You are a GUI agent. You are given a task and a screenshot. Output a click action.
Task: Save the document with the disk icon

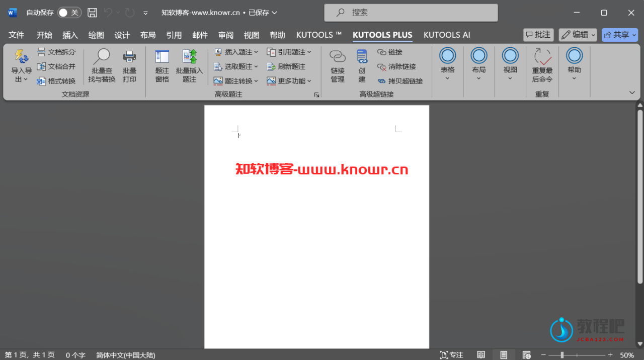coord(92,13)
